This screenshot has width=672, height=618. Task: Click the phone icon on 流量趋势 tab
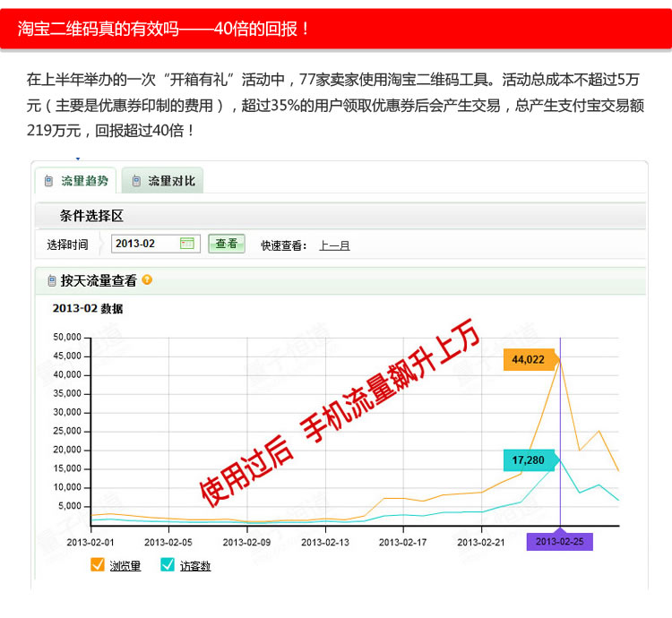(49, 181)
